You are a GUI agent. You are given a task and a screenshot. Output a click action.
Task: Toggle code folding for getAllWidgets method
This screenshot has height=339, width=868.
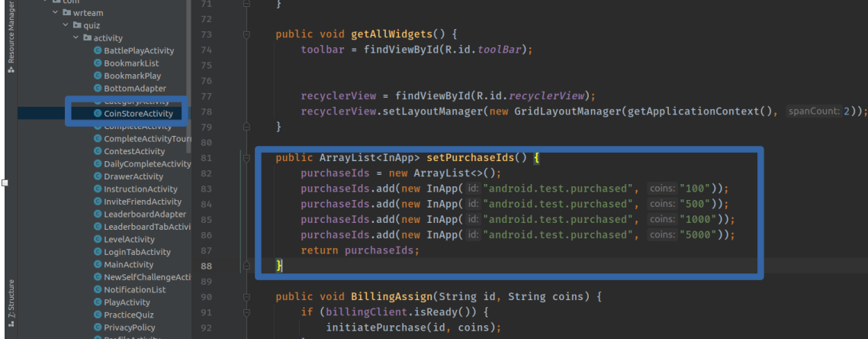pyautogui.click(x=247, y=34)
